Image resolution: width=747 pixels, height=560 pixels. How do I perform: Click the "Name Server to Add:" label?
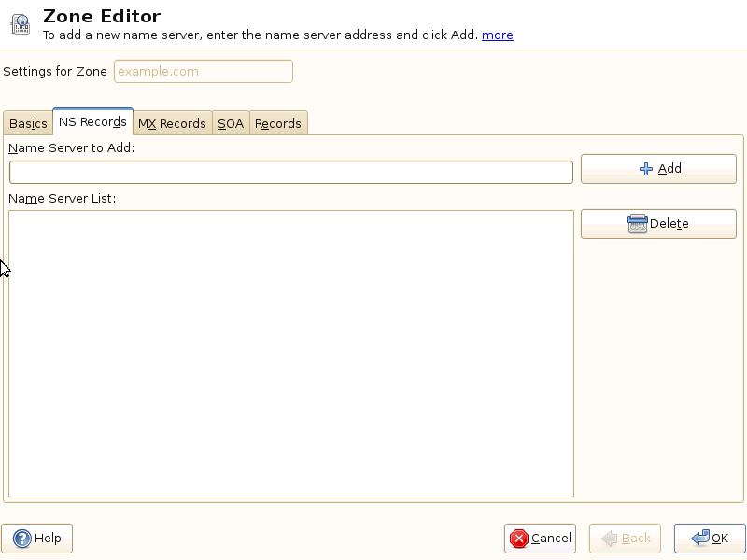[72, 148]
